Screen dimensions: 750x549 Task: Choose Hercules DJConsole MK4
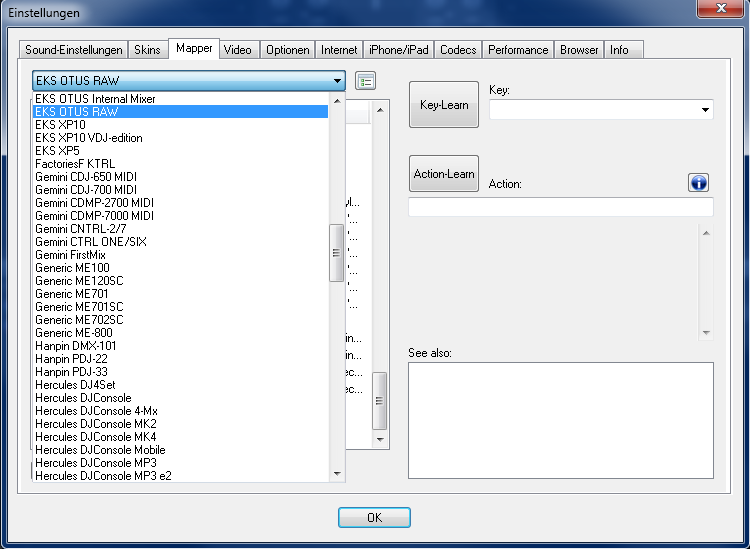[181, 437]
